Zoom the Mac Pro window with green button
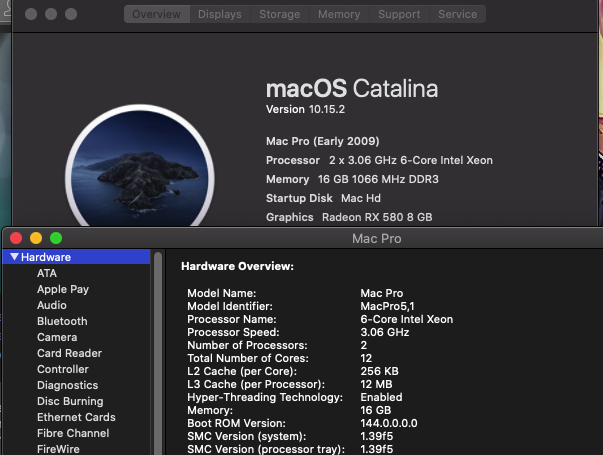 pos(56,238)
